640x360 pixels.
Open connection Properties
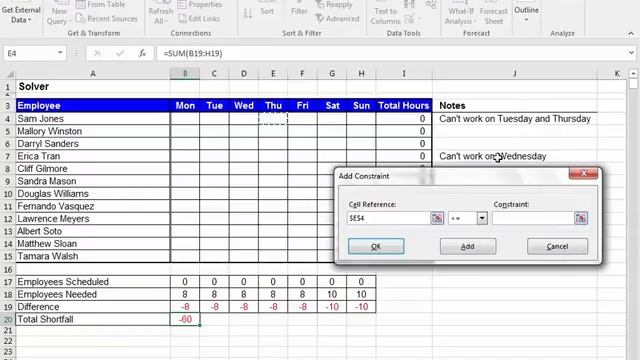[200, 4]
